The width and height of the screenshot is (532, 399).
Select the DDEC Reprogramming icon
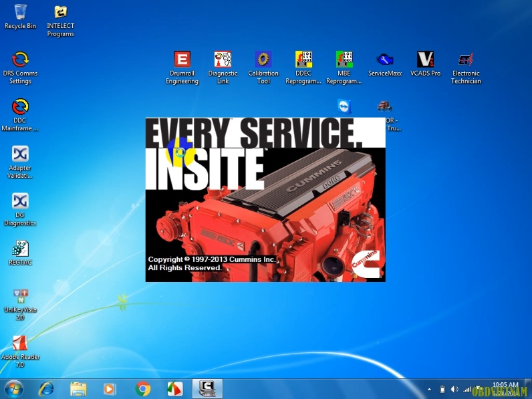(x=303, y=68)
